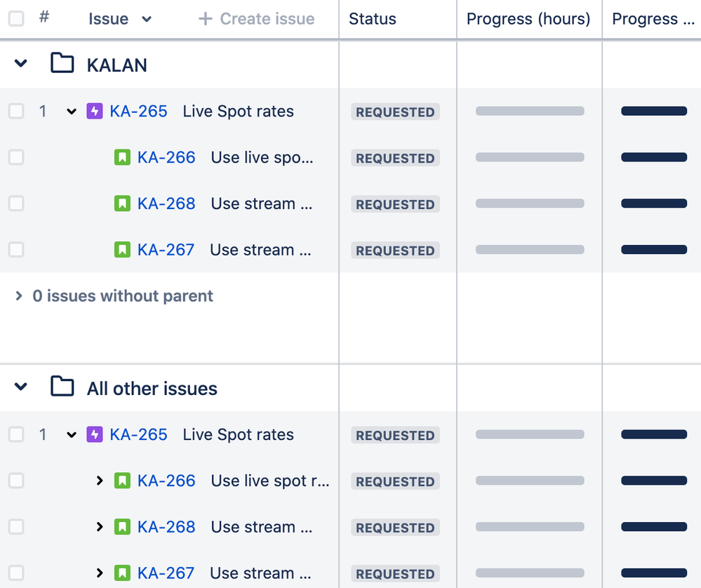Open the Issue column dropdown menu
701x588 pixels.
click(147, 19)
